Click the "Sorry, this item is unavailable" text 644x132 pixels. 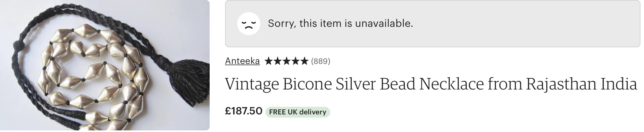click(x=340, y=23)
